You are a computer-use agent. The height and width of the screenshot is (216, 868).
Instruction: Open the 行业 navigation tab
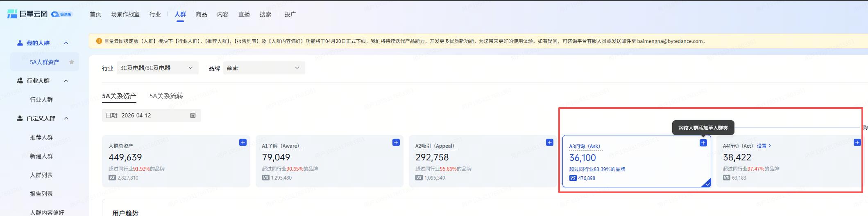pos(155,14)
